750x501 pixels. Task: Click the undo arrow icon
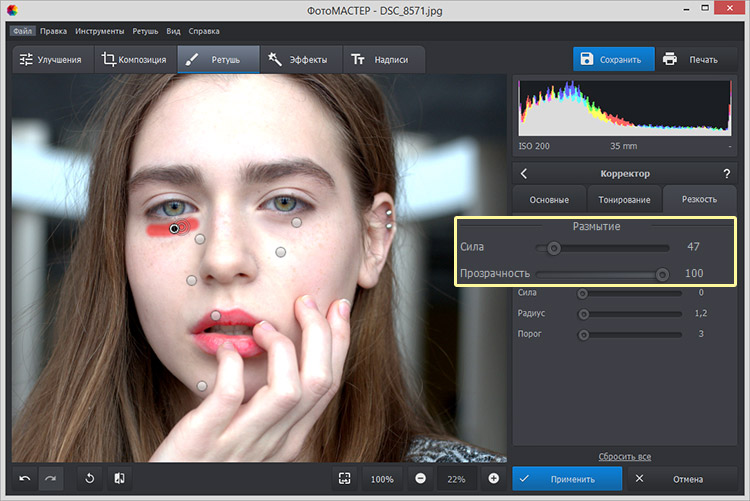tap(24, 479)
